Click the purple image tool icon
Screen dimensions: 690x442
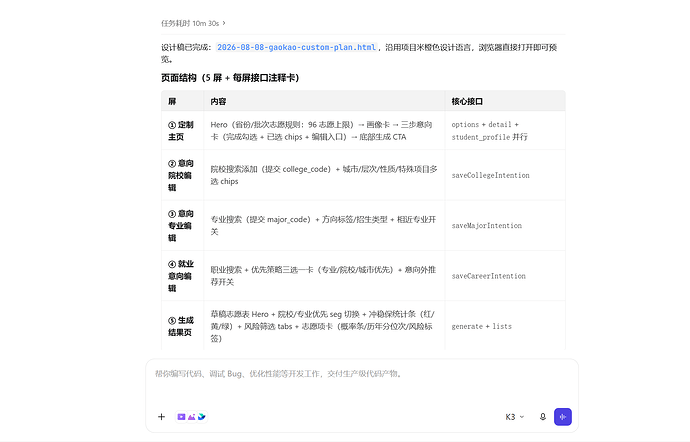click(191, 416)
